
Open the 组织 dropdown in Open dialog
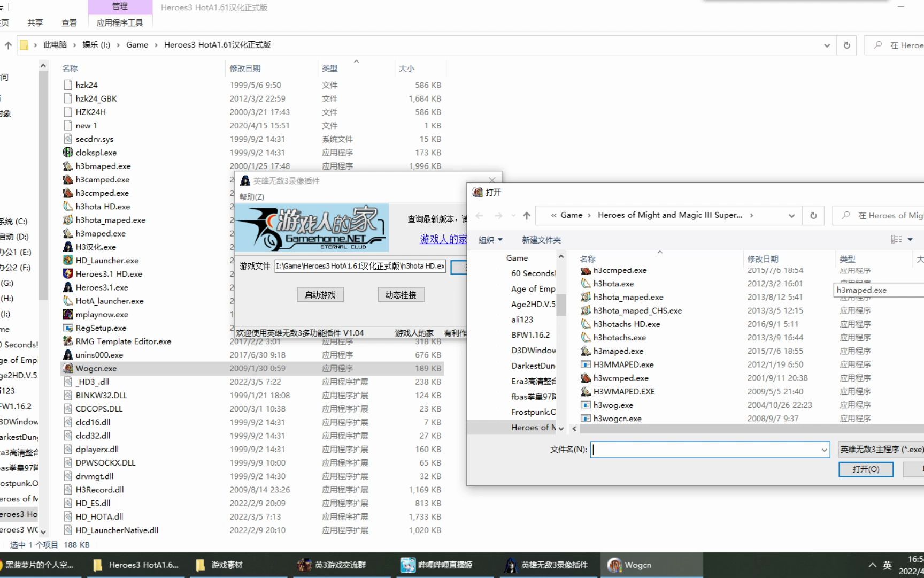pos(490,240)
